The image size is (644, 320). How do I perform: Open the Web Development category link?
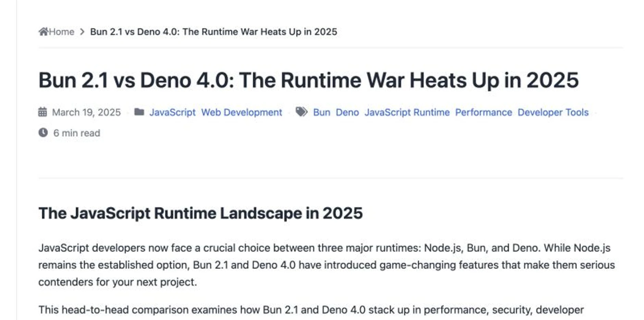point(241,112)
